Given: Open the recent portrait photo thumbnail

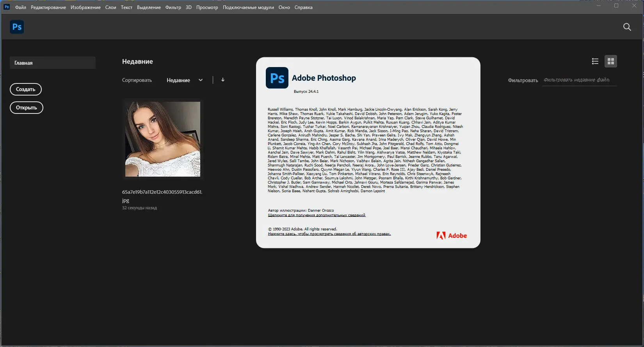Looking at the screenshot, I should (163, 139).
